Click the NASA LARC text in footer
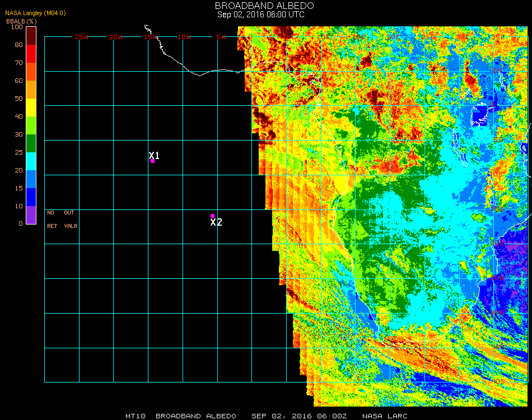Screen dimensions: 532x420 (385, 416)
